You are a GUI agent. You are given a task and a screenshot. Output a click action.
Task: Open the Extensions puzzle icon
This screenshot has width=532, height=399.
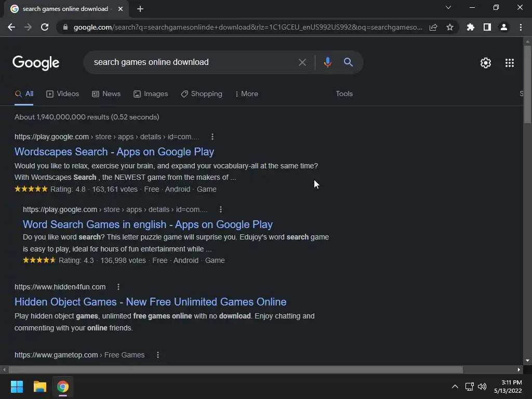pos(471,27)
